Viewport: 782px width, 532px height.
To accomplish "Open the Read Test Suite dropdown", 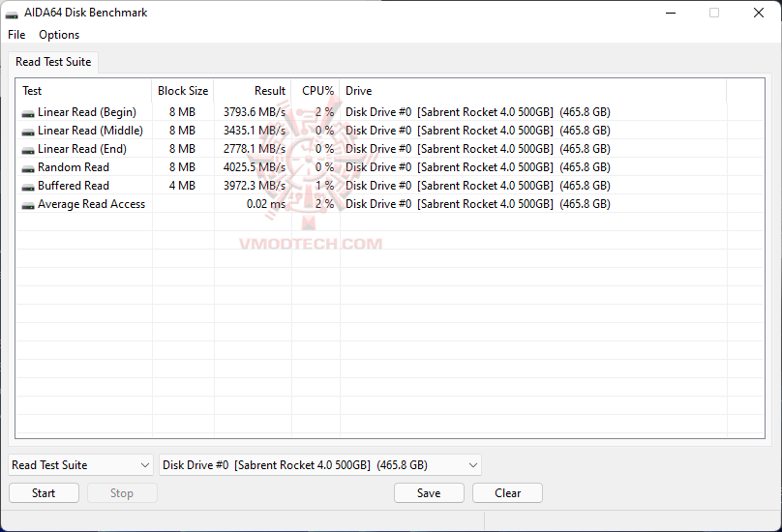I will coord(80,465).
